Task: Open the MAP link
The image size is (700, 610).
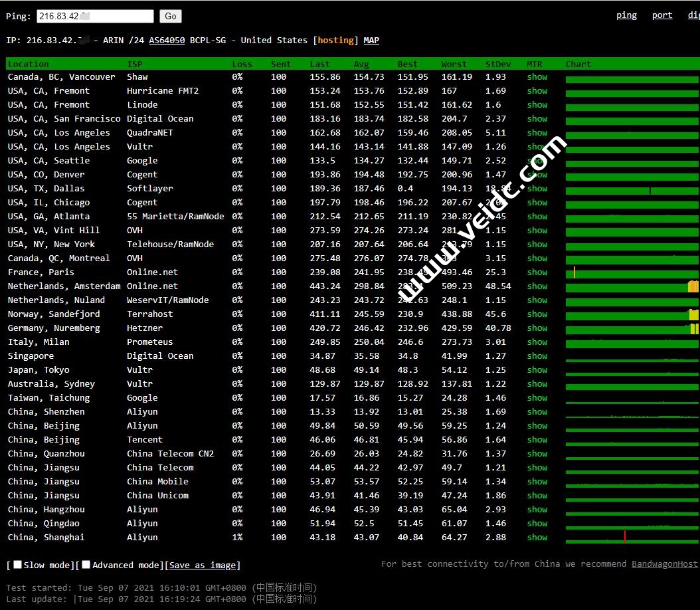Action: [371, 41]
